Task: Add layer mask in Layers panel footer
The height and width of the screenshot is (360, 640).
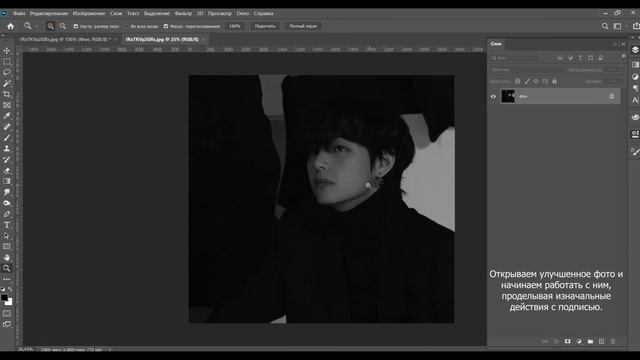Action: 568,341
